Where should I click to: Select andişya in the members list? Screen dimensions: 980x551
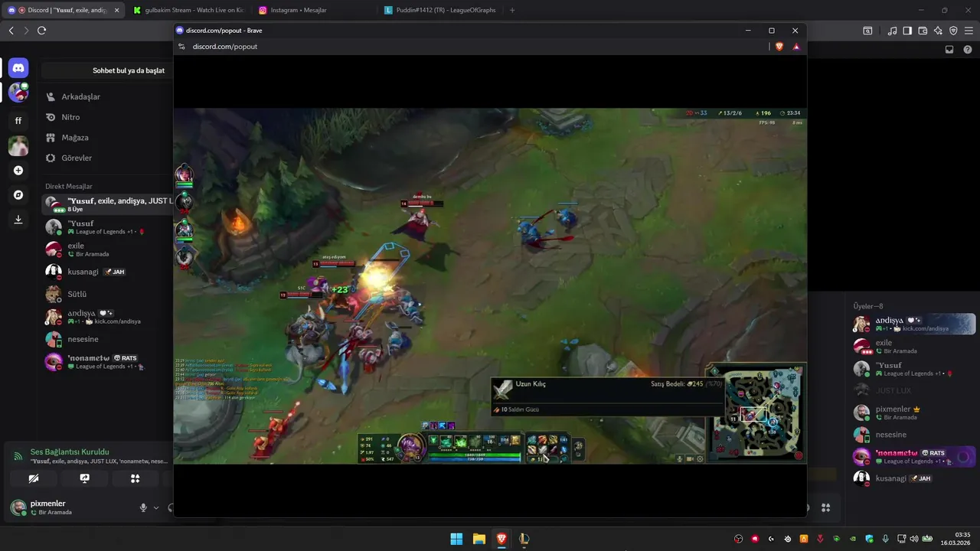913,324
